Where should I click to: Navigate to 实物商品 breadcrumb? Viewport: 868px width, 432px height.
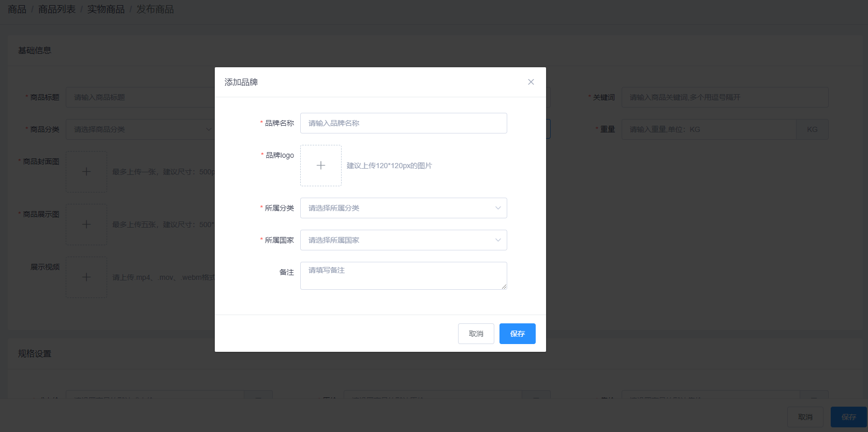pos(106,9)
